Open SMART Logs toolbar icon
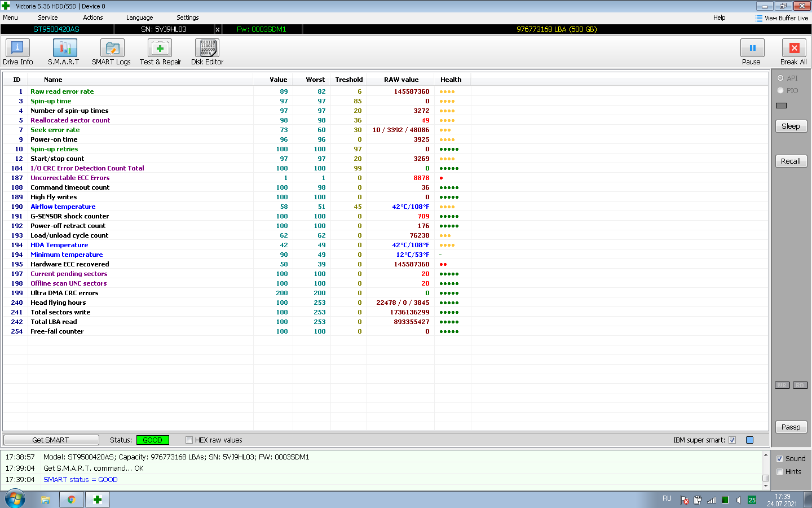The width and height of the screenshot is (812, 508). point(112,48)
